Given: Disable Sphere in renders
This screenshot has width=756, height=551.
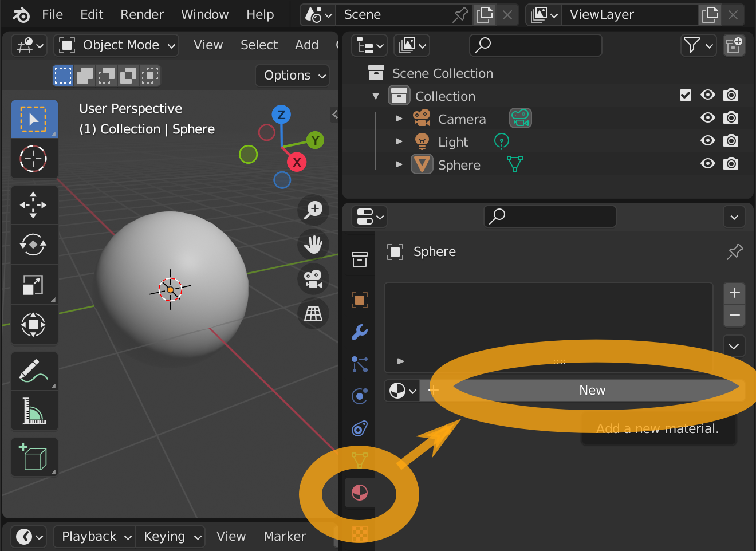Looking at the screenshot, I should coord(731,164).
